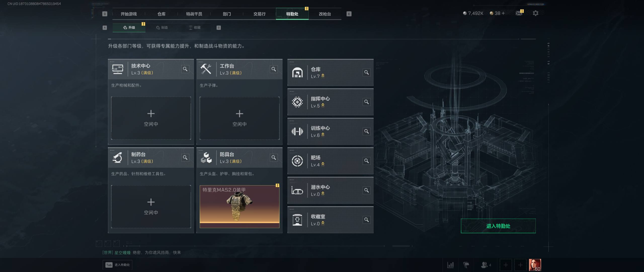Switch to the 收藏 sub-tab
Screen dimensions: 644x272
(x=195, y=27)
